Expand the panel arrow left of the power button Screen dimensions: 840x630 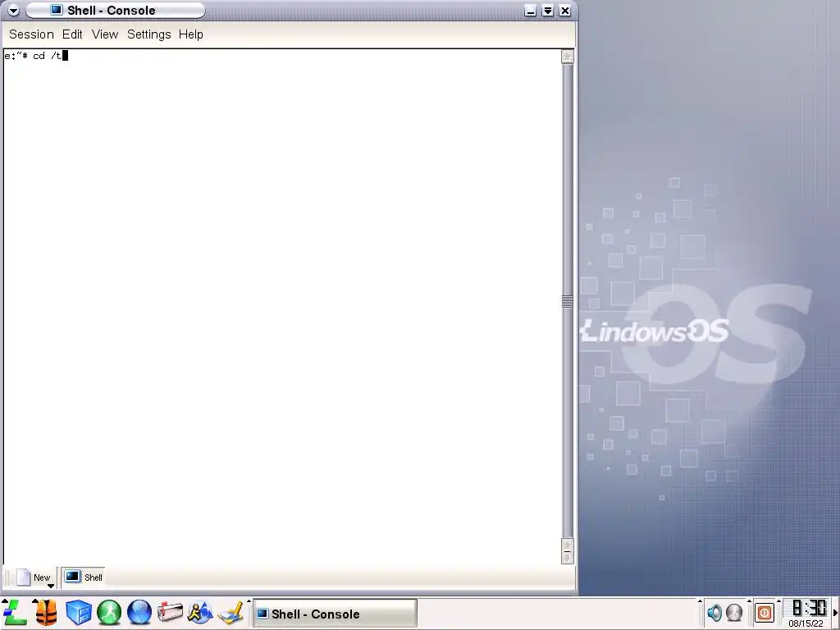click(749, 601)
